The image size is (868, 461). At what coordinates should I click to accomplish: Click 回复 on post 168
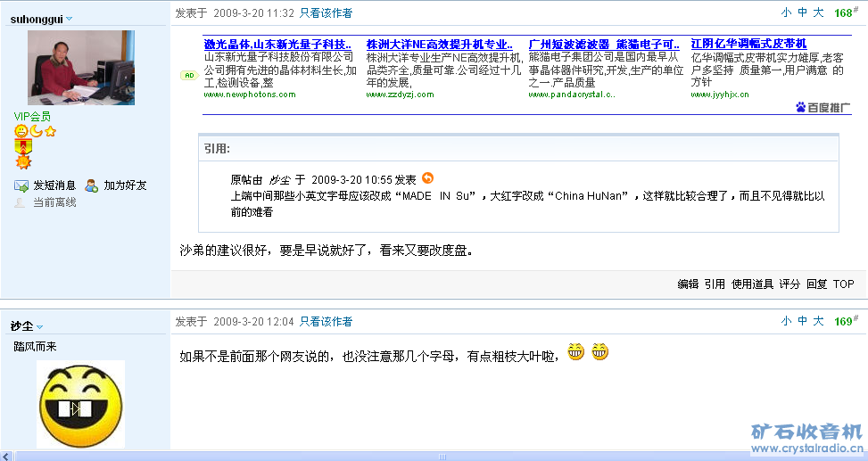[816, 284]
